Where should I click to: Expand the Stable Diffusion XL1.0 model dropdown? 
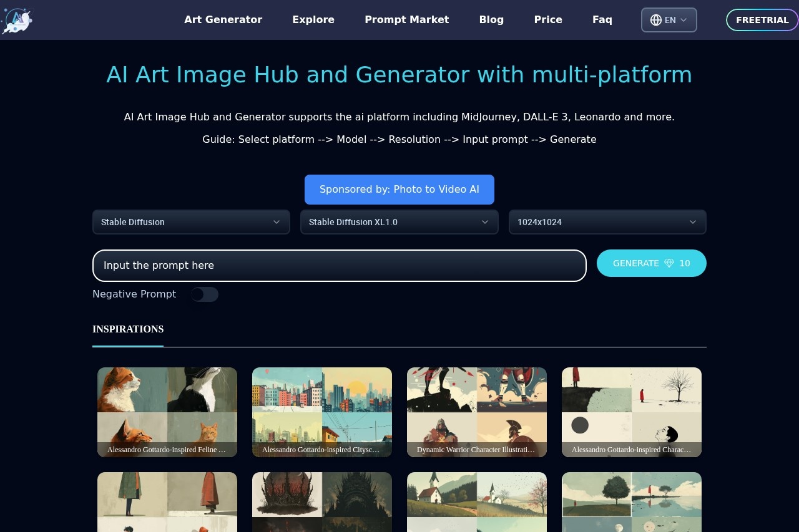(399, 222)
